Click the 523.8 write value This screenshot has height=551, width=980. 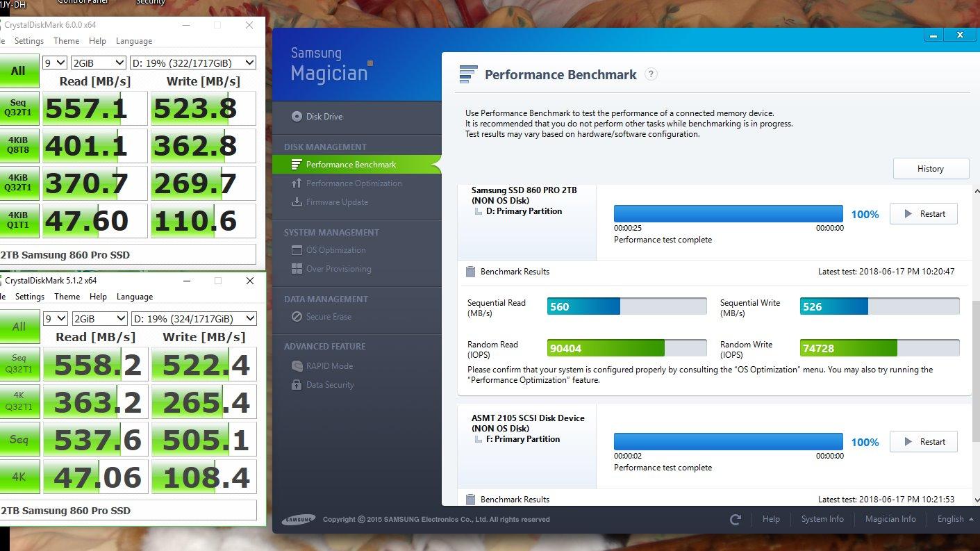(204, 108)
